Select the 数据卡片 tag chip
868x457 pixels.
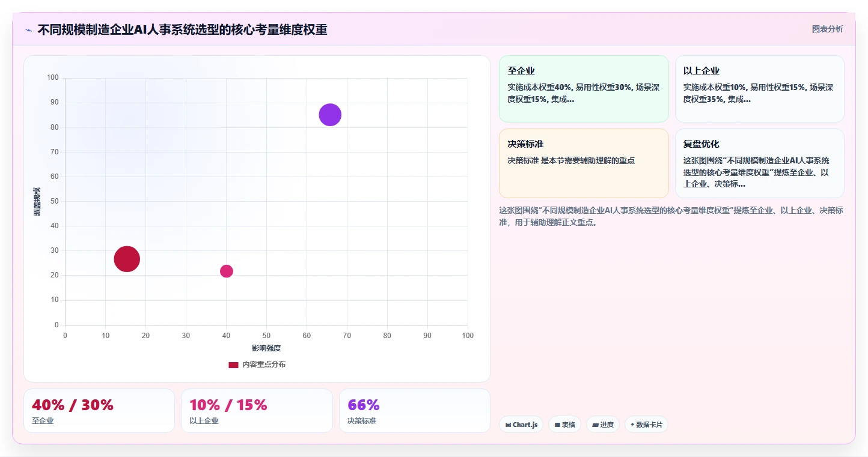pyautogui.click(x=646, y=425)
